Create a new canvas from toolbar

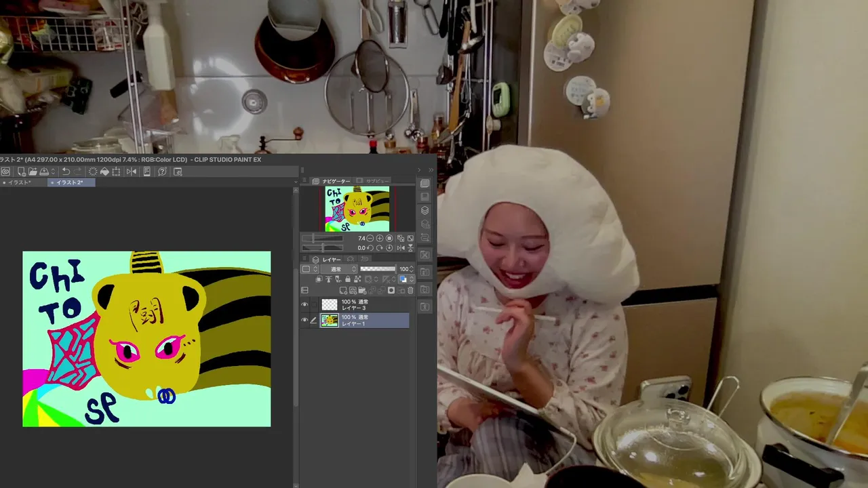(22, 171)
